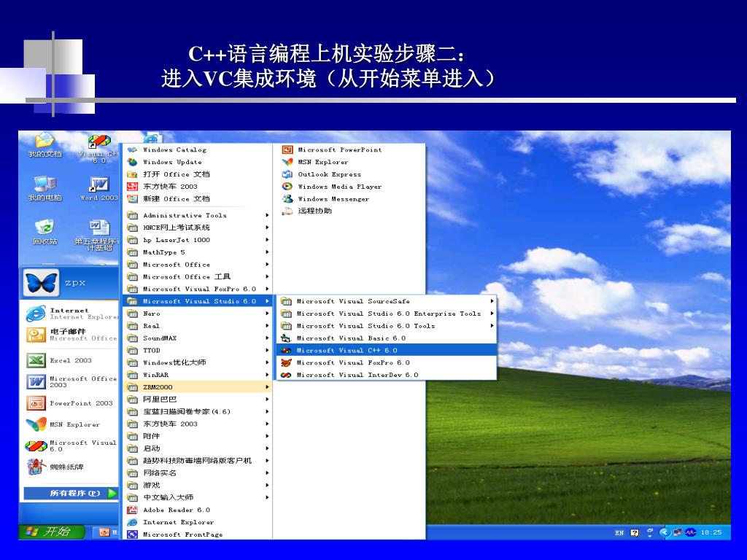The height and width of the screenshot is (560, 747).
Task: Expand Microsoft Visual SourceSafe submenu
Action: pos(387,301)
